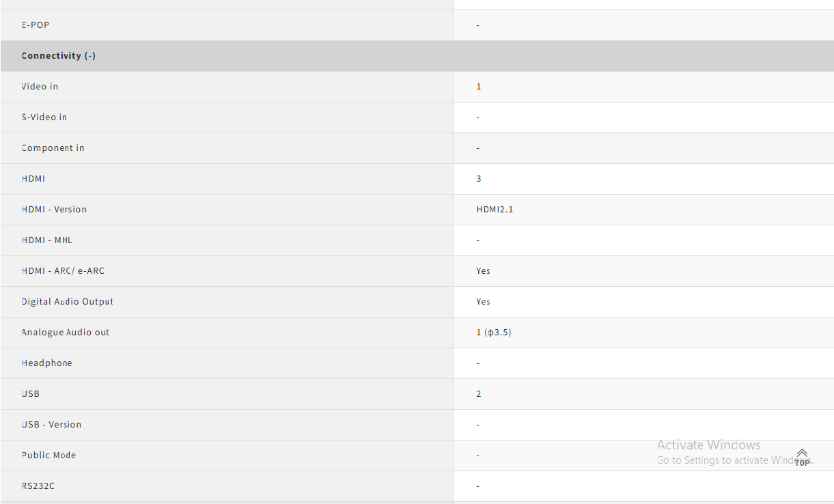Select the Digital Audio Output label
834x504 pixels.
[68, 302]
